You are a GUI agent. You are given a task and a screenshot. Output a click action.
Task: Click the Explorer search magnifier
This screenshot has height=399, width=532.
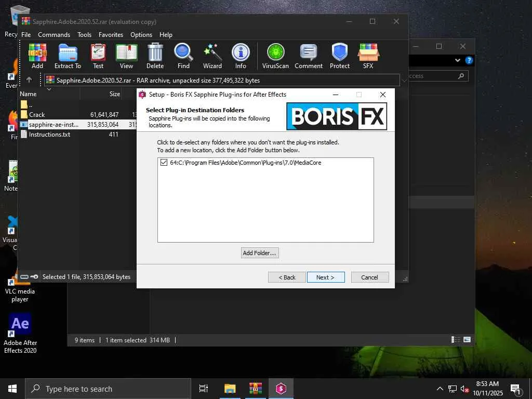(461, 76)
